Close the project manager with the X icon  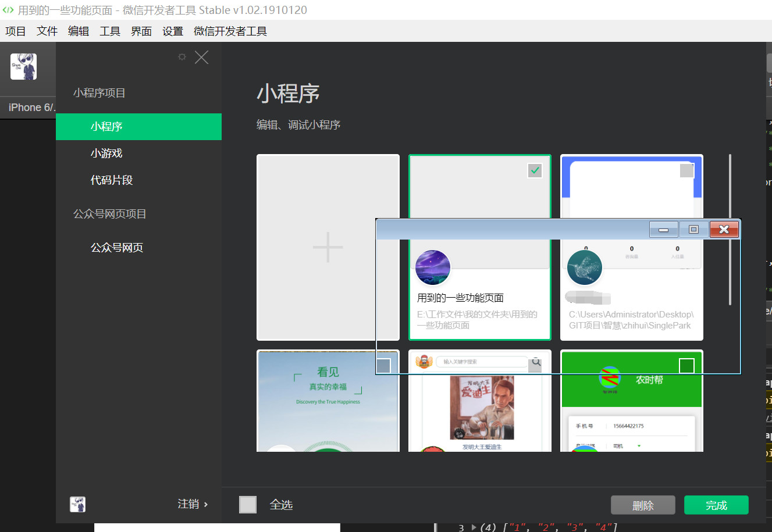[x=201, y=57]
